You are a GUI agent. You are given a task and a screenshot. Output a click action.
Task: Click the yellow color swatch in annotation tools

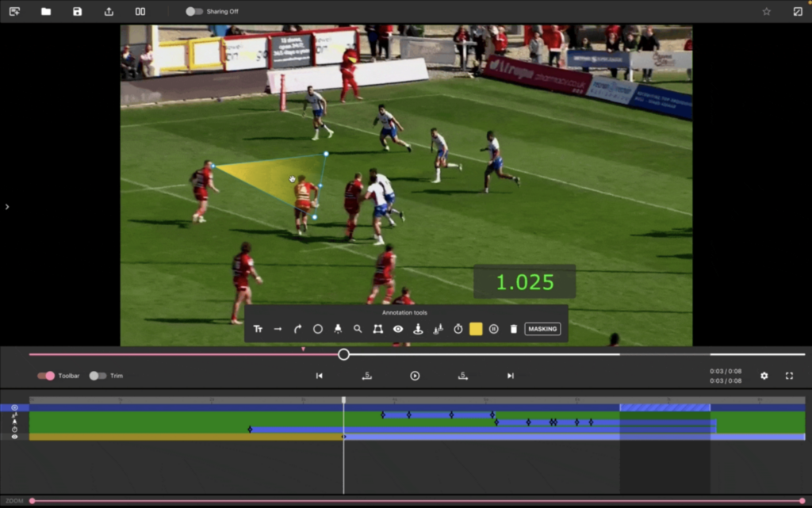(477, 328)
